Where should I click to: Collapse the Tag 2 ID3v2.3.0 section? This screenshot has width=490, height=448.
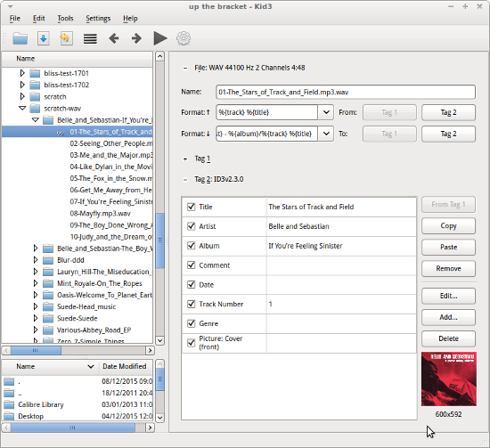pos(185,179)
